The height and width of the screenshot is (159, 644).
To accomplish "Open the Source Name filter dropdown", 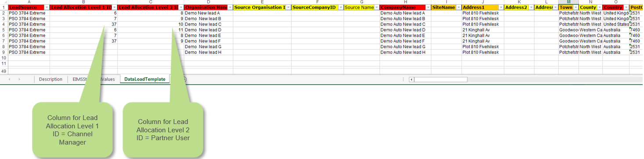I will click(376, 8).
